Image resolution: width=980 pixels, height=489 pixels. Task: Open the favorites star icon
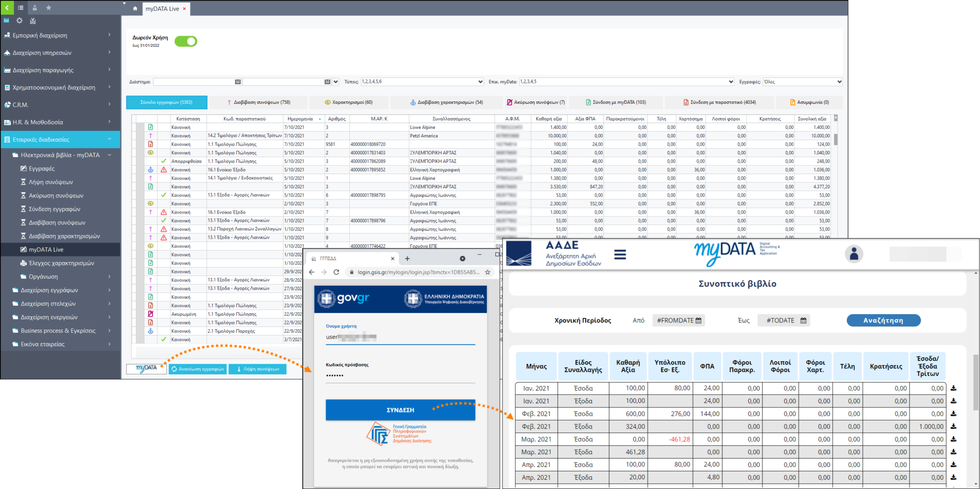click(x=49, y=8)
